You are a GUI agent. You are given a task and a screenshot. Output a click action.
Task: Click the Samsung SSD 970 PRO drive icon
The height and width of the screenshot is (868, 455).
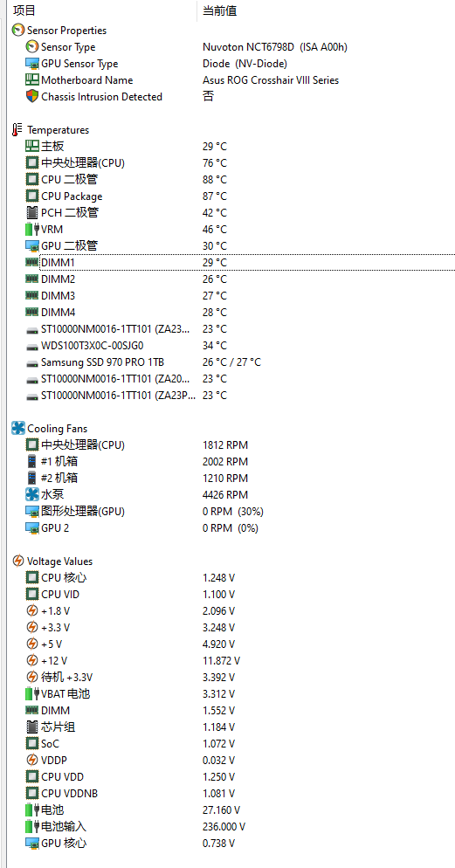click(x=32, y=363)
